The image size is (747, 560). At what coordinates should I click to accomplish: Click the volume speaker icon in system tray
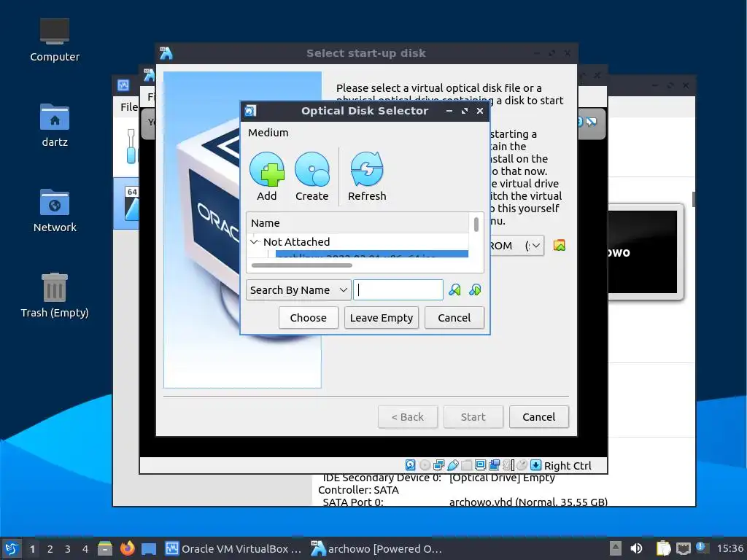(x=636, y=548)
